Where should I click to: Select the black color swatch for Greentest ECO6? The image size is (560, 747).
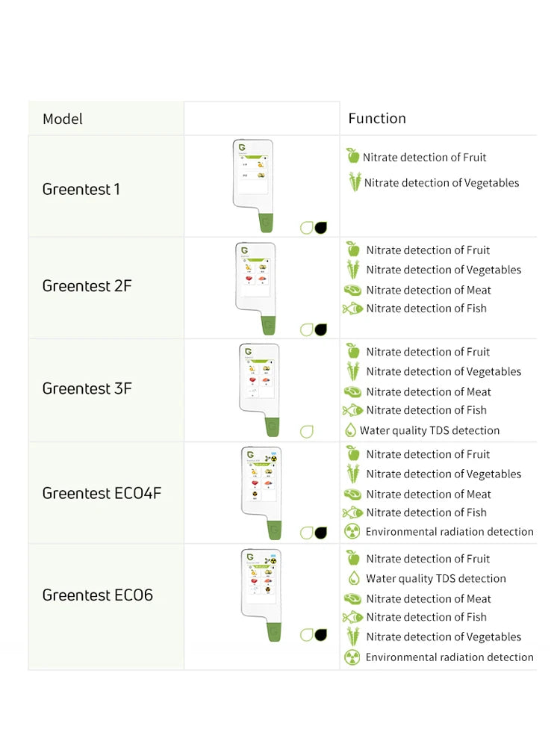(321, 635)
